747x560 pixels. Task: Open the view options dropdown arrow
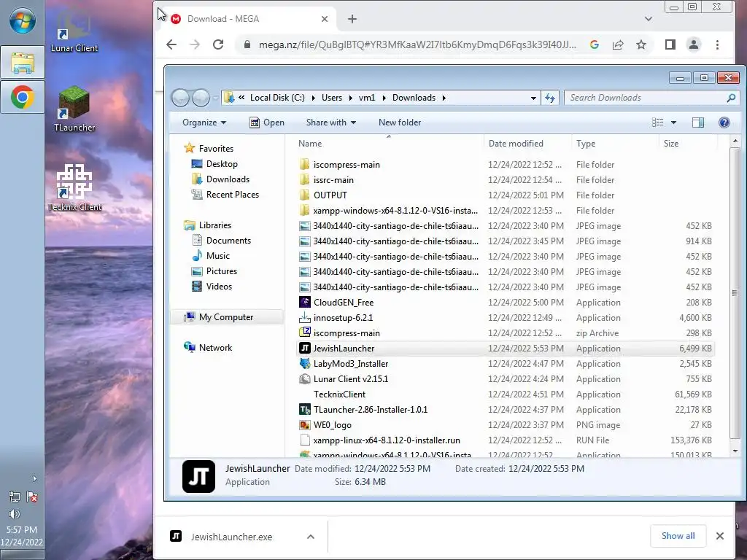(x=673, y=122)
